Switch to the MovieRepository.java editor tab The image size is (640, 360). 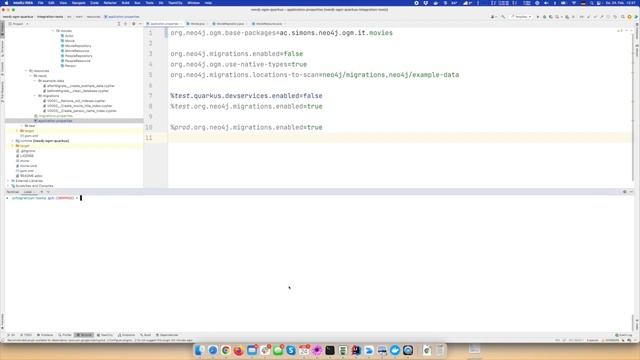229,24
